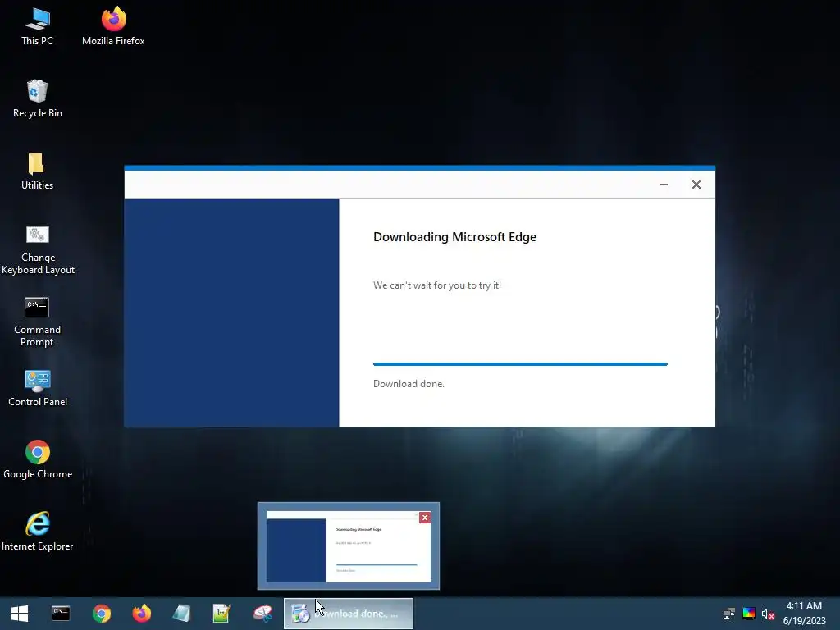This screenshot has height=630, width=840.
Task: Click 'We can't wait for you to try it!' text
Action: tap(437, 285)
